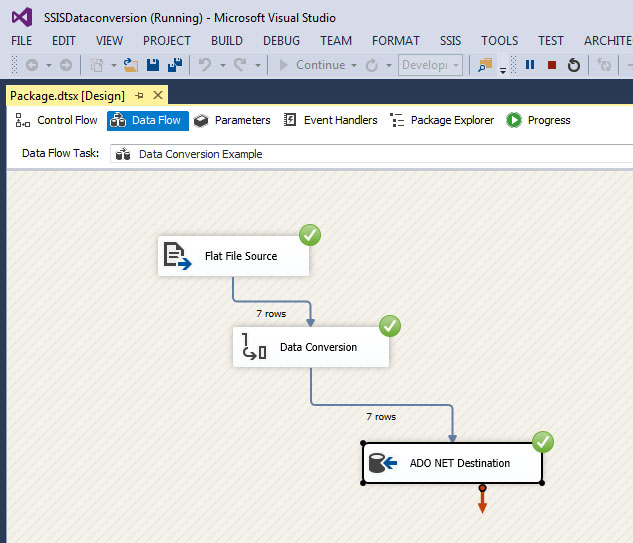633x543 pixels.
Task: Select the Data Conversion component
Action: pos(311,347)
